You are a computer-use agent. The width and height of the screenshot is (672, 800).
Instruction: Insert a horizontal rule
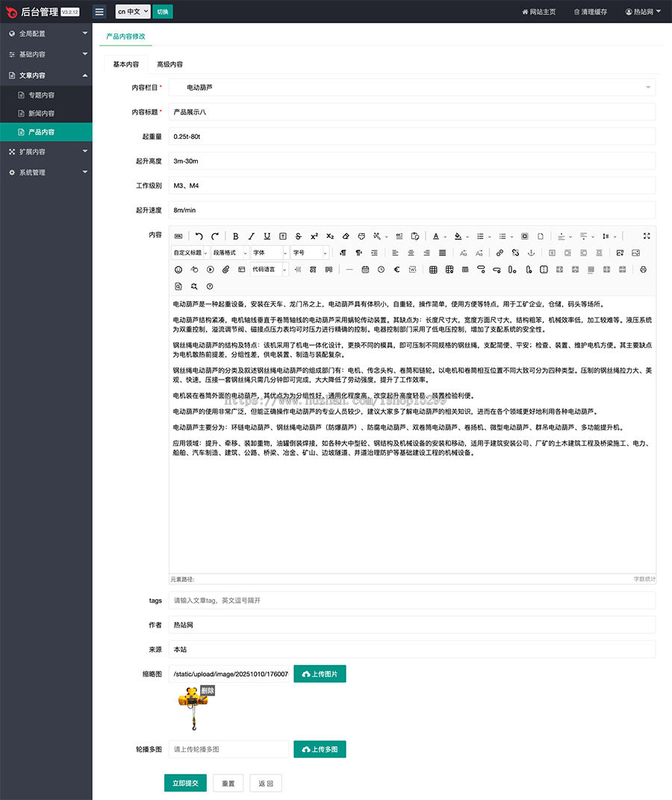click(349, 270)
